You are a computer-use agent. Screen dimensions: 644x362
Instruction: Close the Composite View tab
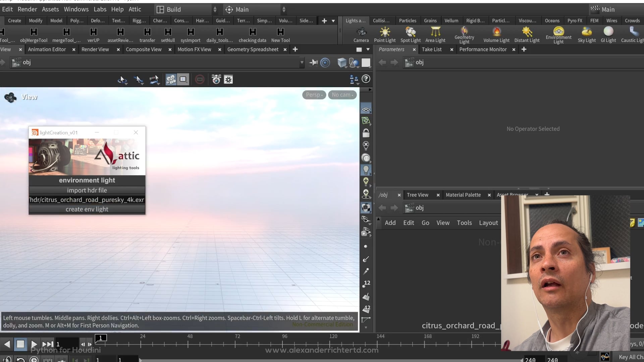(x=170, y=49)
